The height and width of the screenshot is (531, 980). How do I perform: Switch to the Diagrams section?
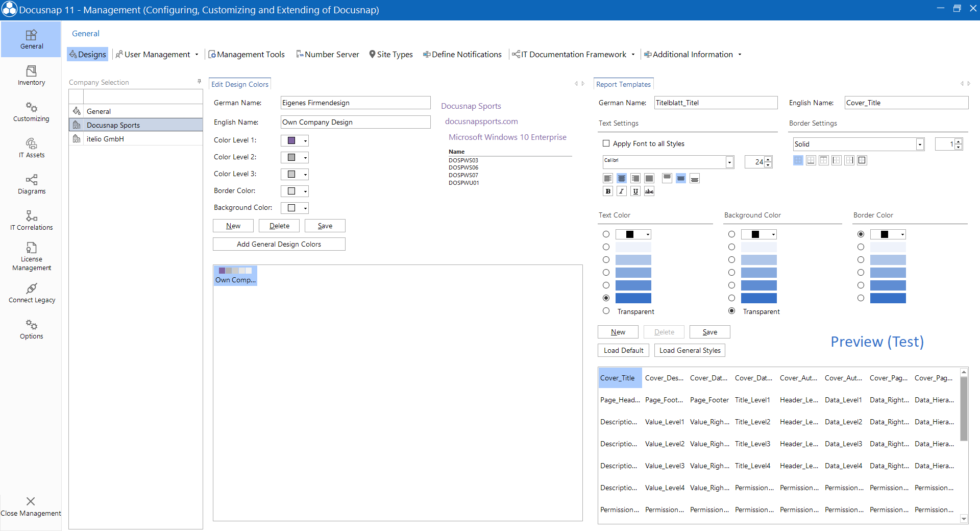pyautogui.click(x=31, y=184)
